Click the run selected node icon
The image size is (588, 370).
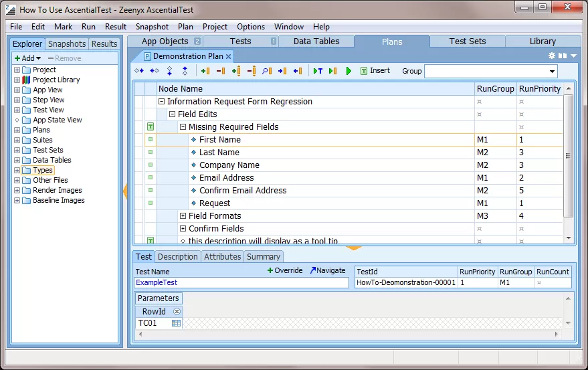pyautogui.click(x=332, y=70)
